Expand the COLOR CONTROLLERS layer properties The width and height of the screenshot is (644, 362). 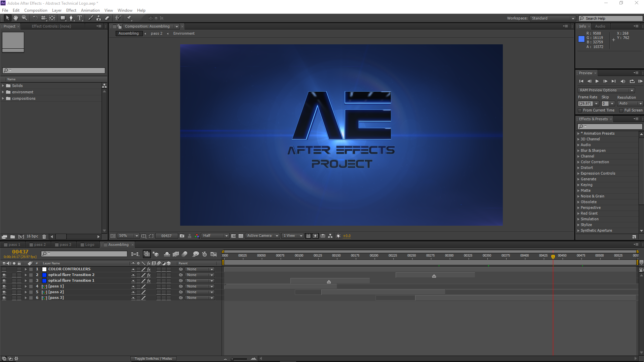[26, 269]
